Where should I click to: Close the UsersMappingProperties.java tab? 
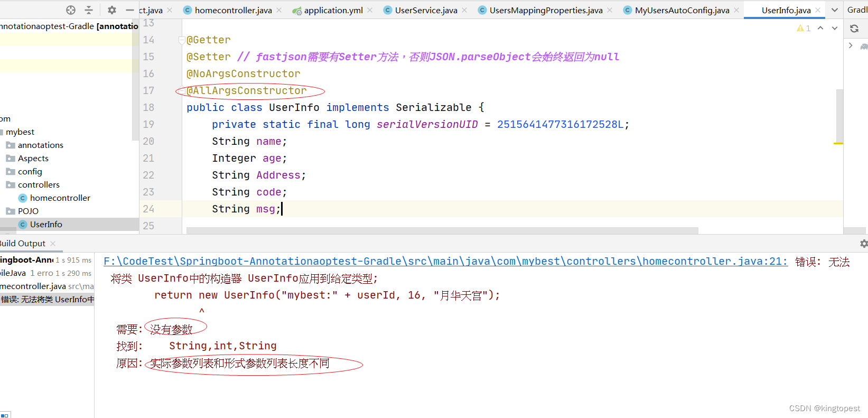click(610, 10)
